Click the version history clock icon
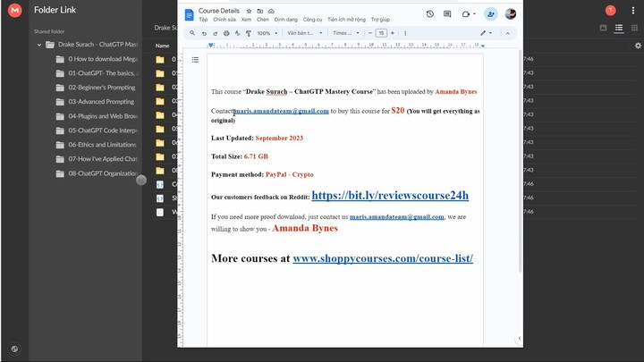The width and height of the screenshot is (644, 362). tap(430, 14)
